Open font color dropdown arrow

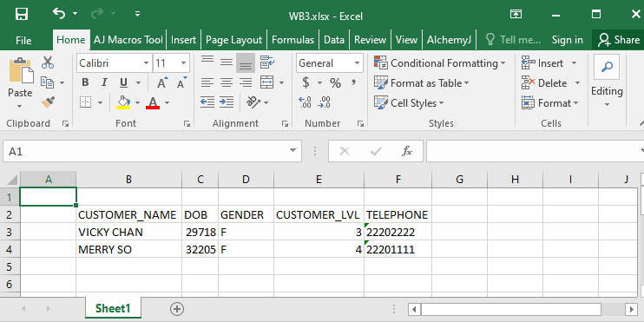tap(168, 102)
